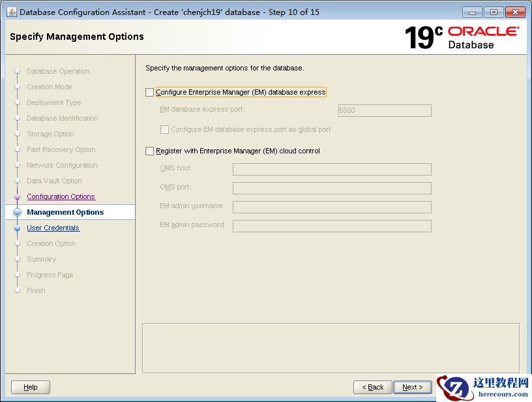Go back with the Back button
The image size is (532, 402).
372,387
